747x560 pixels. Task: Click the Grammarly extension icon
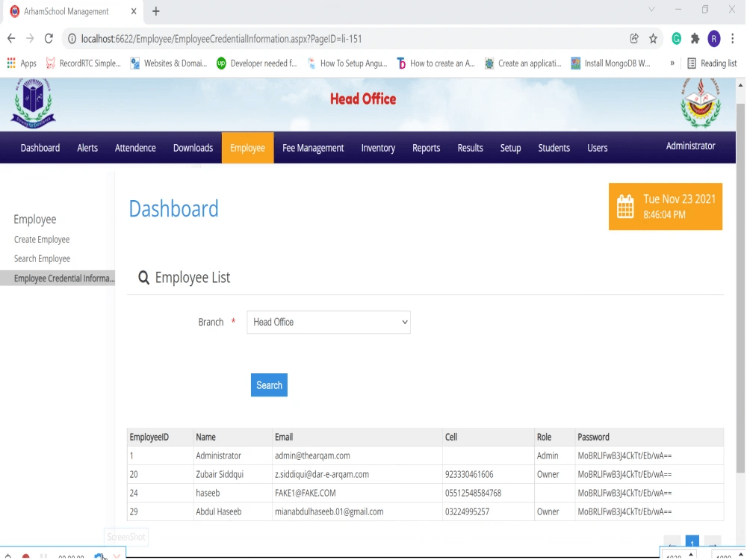pyautogui.click(x=676, y=37)
